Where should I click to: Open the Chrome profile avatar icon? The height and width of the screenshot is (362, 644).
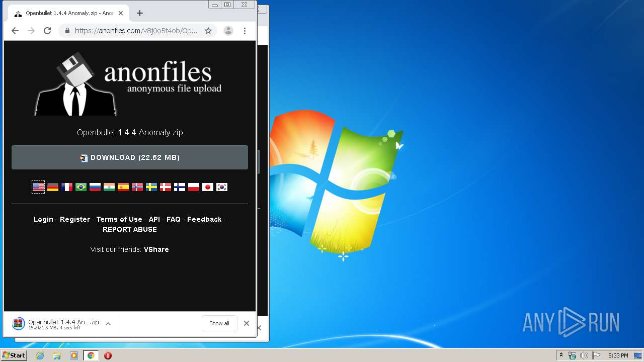[228, 31]
